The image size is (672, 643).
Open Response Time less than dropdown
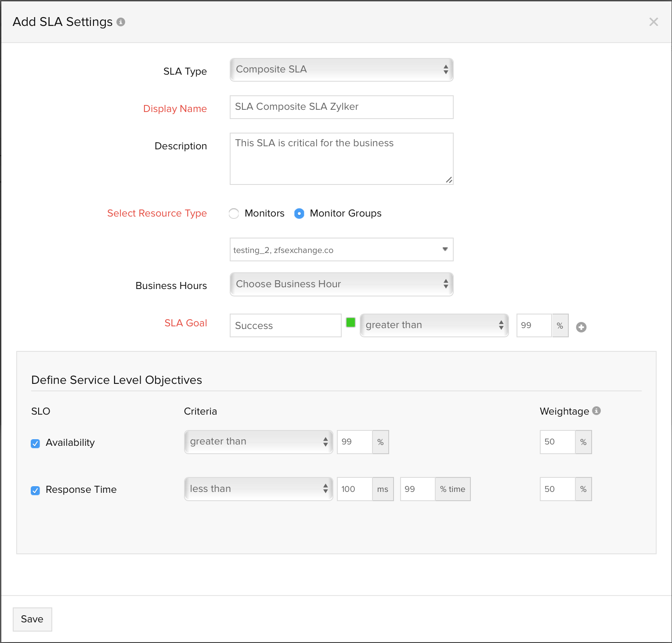click(x=258, y=489)
